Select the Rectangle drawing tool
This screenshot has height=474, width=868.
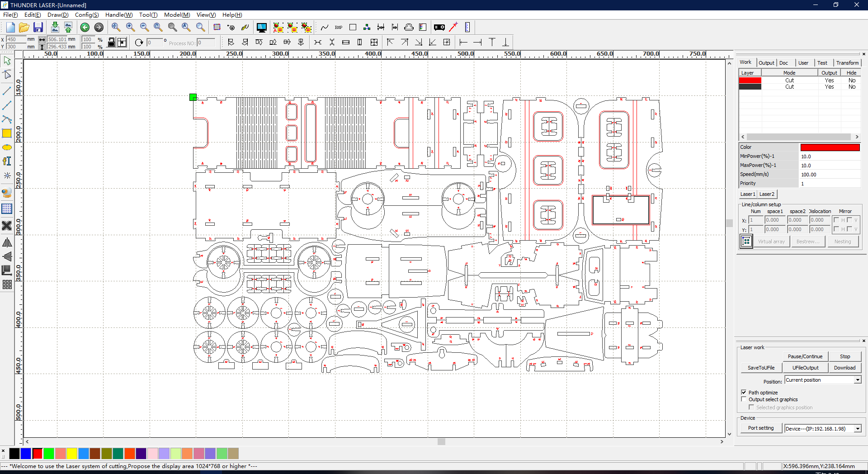pyautogui.click(x=7, y=133)
